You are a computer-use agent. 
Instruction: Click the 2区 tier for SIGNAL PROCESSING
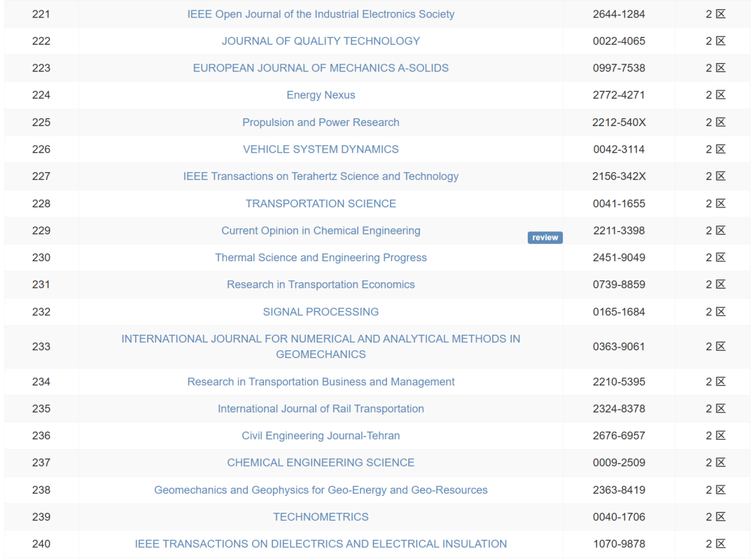[715, 312]
